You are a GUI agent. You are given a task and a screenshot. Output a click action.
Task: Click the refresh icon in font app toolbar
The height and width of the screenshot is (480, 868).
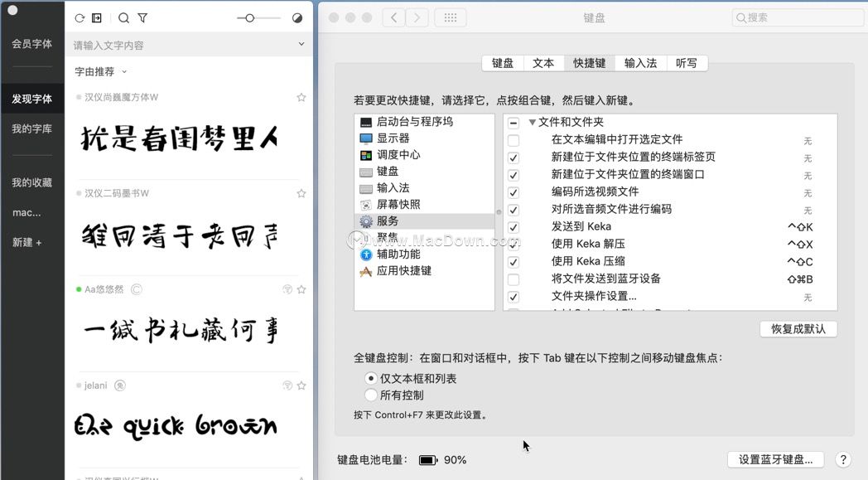coord(80,18)
